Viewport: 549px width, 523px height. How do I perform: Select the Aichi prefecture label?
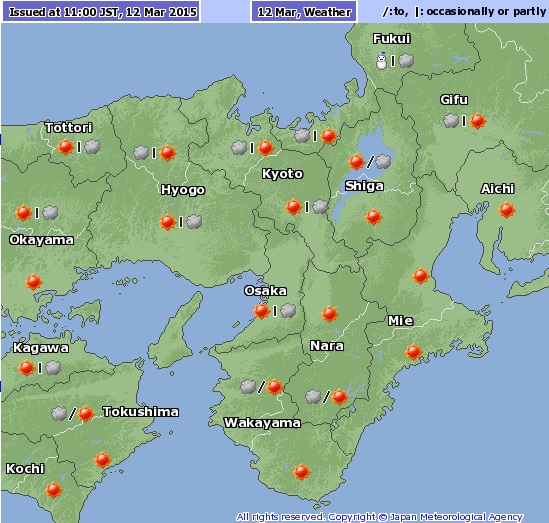497,189
